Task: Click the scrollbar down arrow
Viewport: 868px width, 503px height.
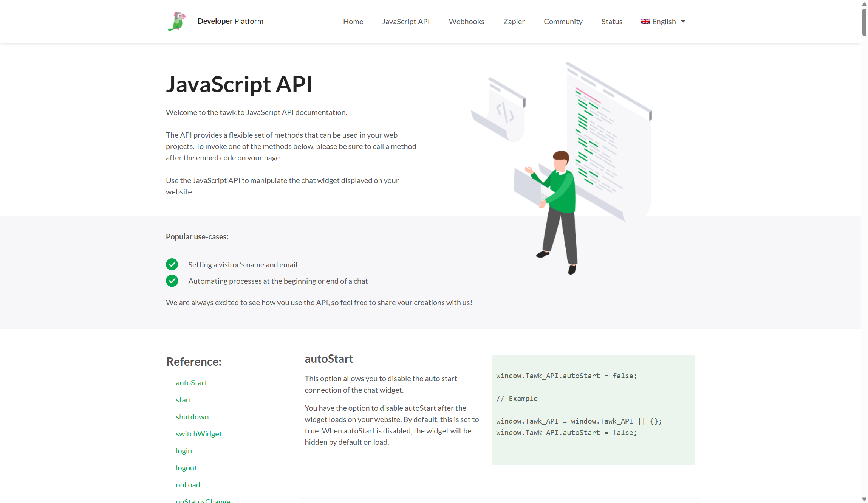Action: [x=864, y=499]
